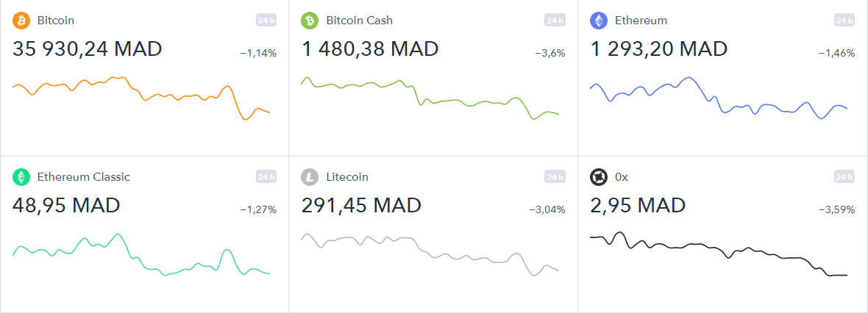Open the Bitcoin Cash name link
This screenshot has height=313, width=868.
[x=359, y=21]
